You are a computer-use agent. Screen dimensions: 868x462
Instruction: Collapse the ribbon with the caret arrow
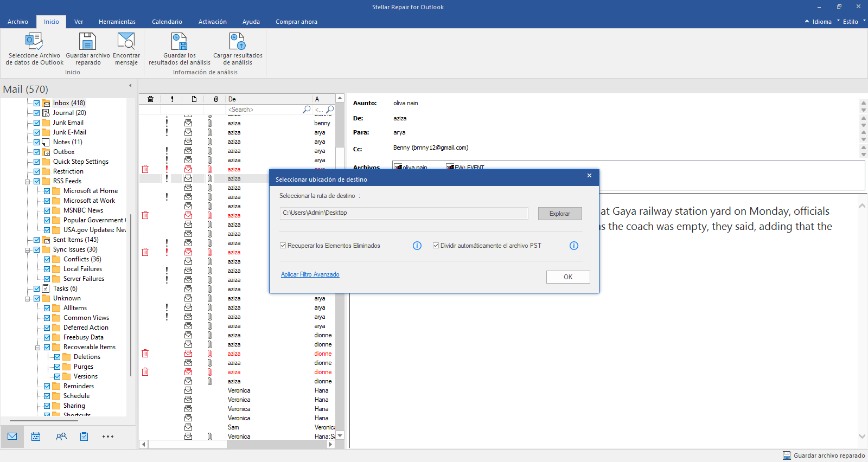tap(807, 22)
